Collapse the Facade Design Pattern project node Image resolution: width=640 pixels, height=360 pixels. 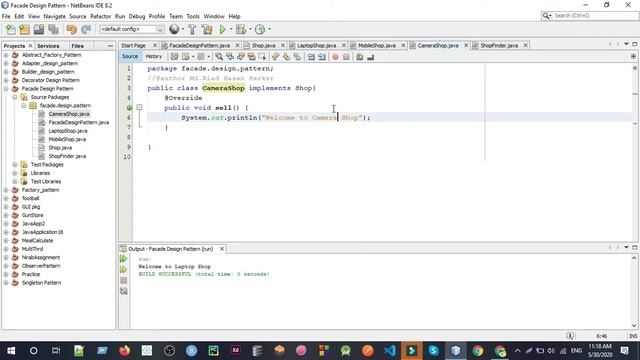coord(6,89)
